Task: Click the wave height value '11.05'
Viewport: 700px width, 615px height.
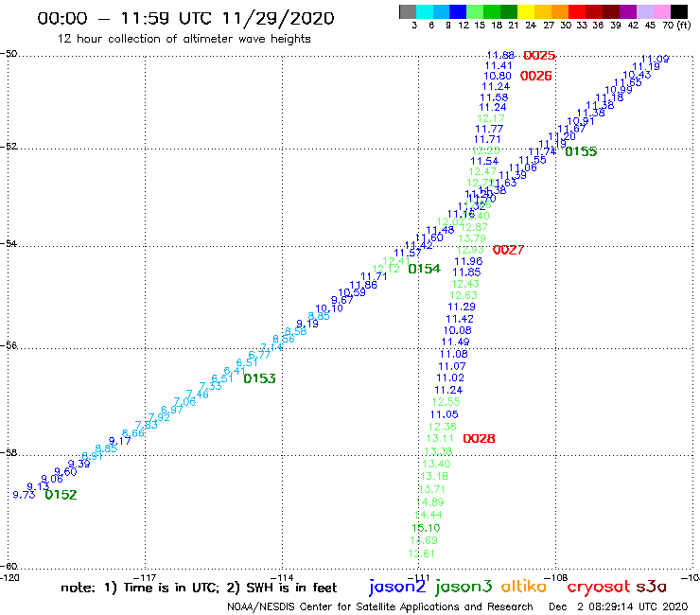Action: pos(445,414)
